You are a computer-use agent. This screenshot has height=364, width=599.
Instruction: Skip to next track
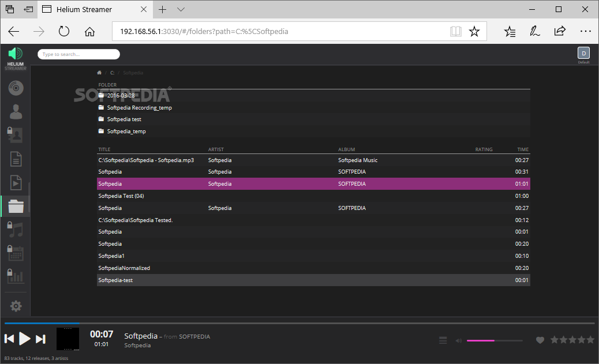coord(40,339)
